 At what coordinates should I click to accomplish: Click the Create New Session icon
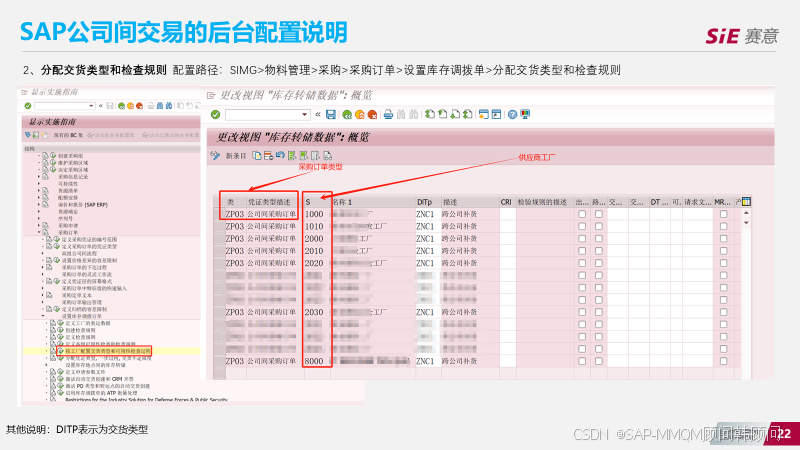click(x=484, y=114)
